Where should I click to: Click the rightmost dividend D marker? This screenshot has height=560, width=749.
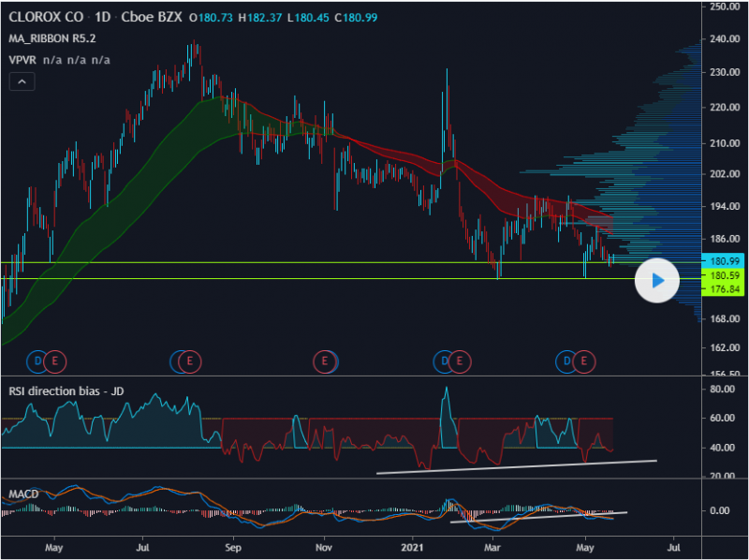(566, 361)
